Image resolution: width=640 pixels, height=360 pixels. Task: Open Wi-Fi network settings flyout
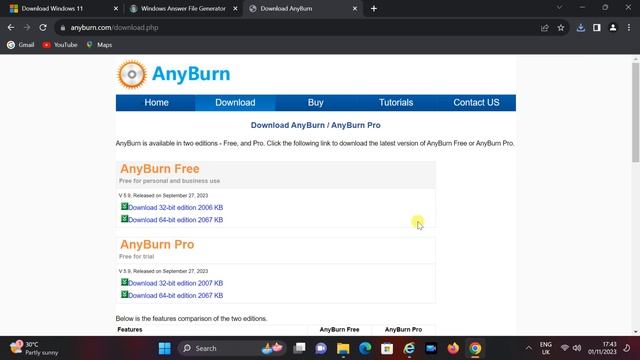(x=565, y=348)
